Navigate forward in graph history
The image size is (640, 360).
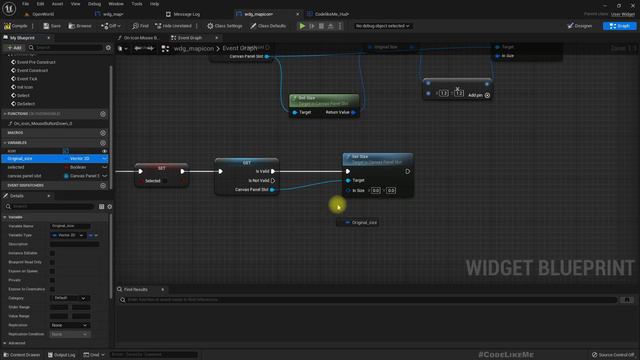coord(150,48)
